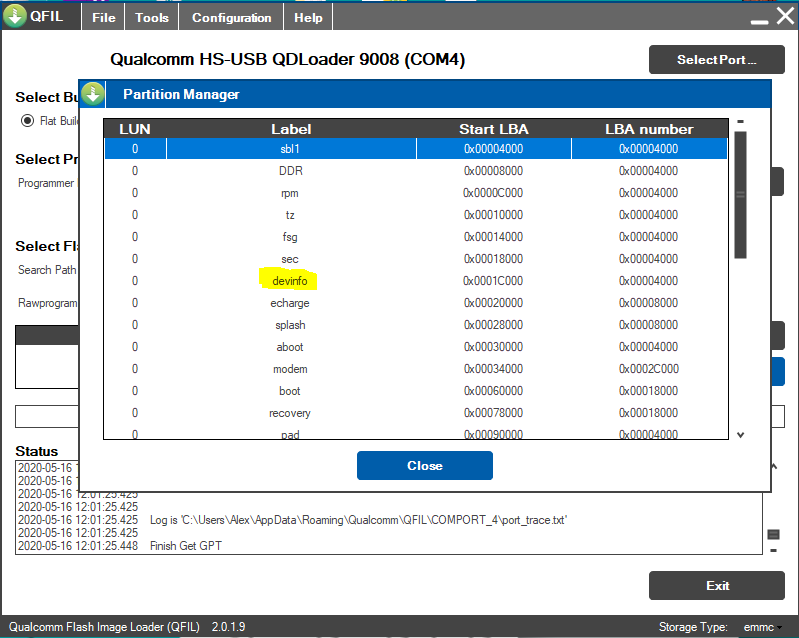Open the Configuration menu
Viewport: 799px width, 638px height.
[x=231, y=18]
